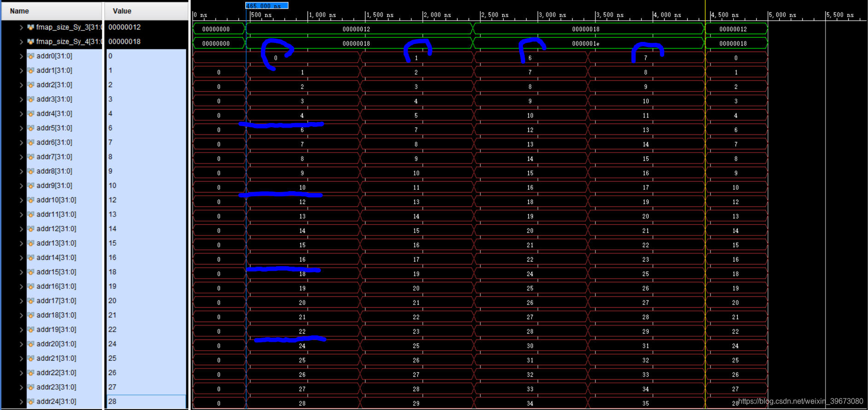Click the addr22[31:0] signal icon
868x410 pixels.
31,373
